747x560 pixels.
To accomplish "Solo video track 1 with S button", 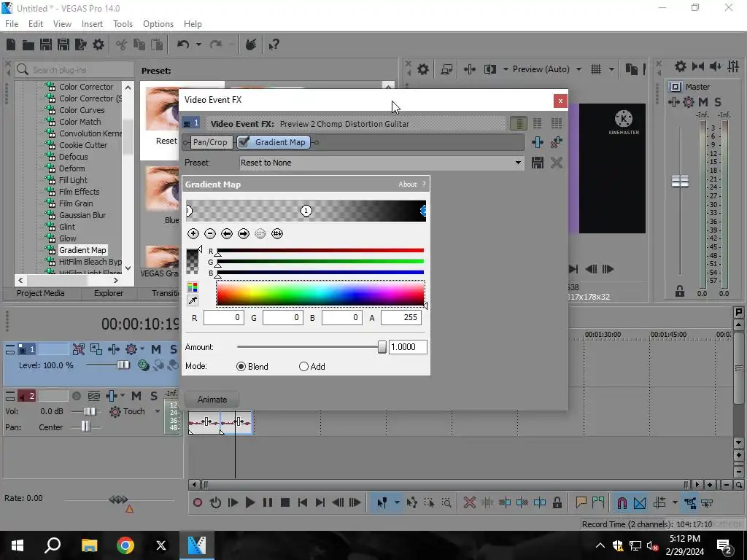I will (174, 349).
